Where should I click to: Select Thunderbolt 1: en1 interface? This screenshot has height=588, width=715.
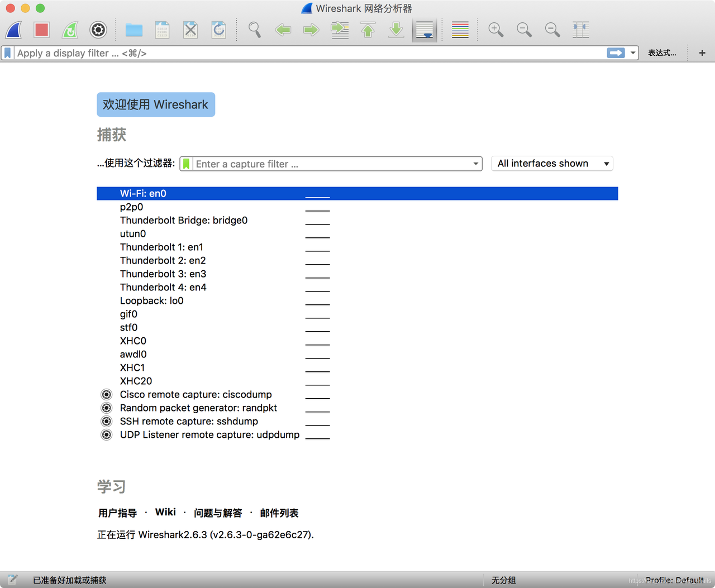[x=357, y=247]
